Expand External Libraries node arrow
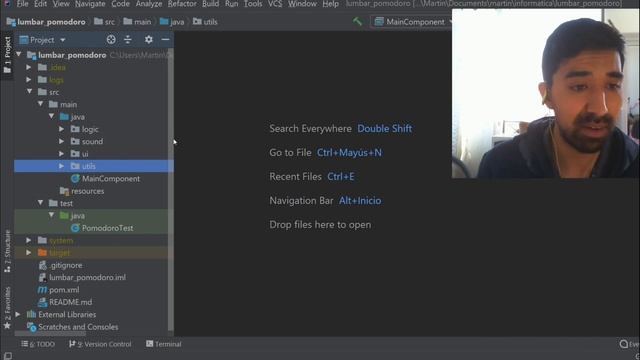 (x=18, y=314)
